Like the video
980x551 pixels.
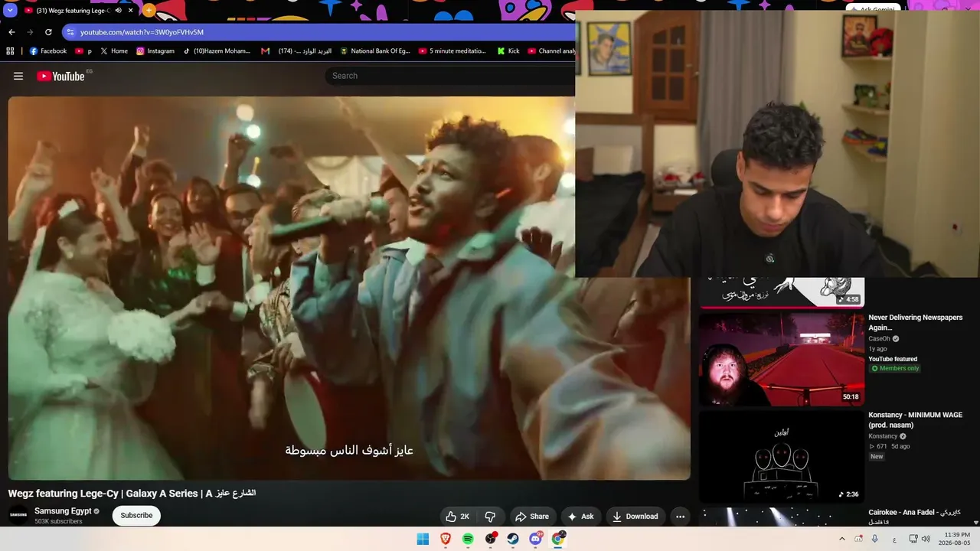(458, 517)
